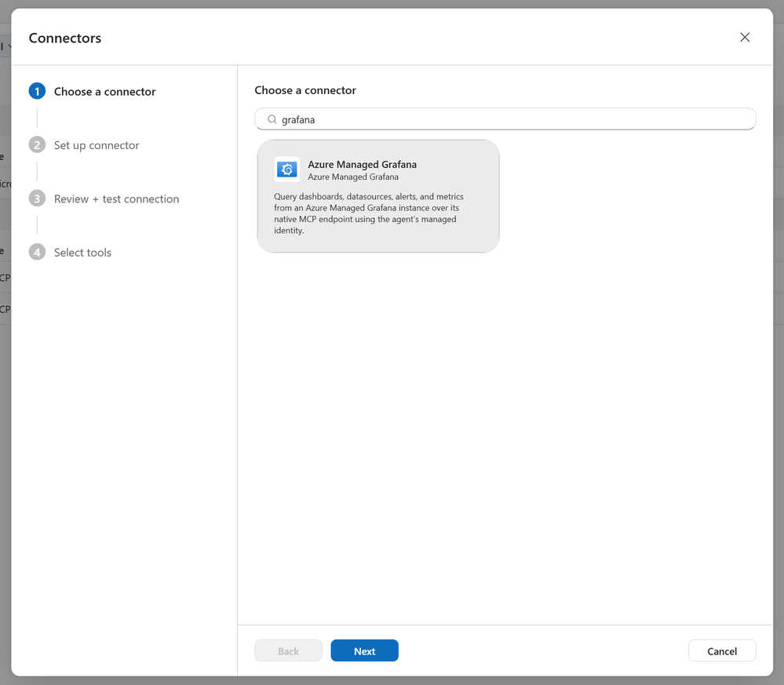The height and width of the screenshot is (685, 784).
Task: Click the search magnifier icon
Action: [272, 119]
